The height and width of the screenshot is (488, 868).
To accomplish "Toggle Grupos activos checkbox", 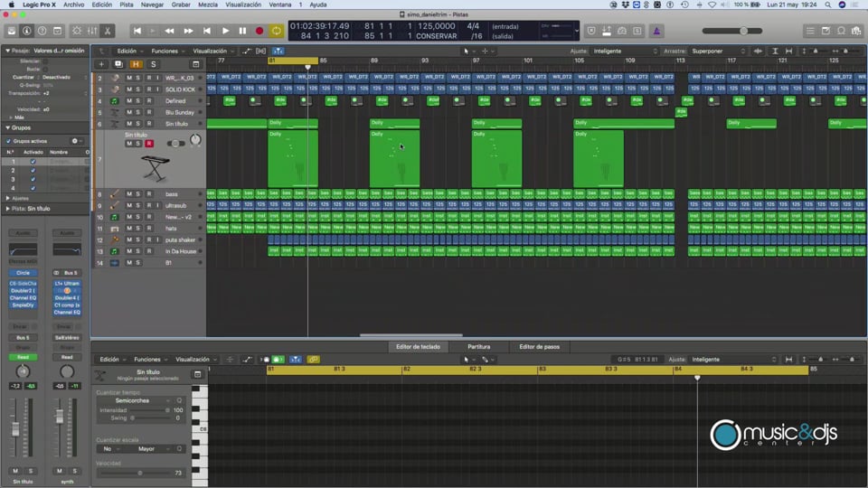I will point(8,141).
